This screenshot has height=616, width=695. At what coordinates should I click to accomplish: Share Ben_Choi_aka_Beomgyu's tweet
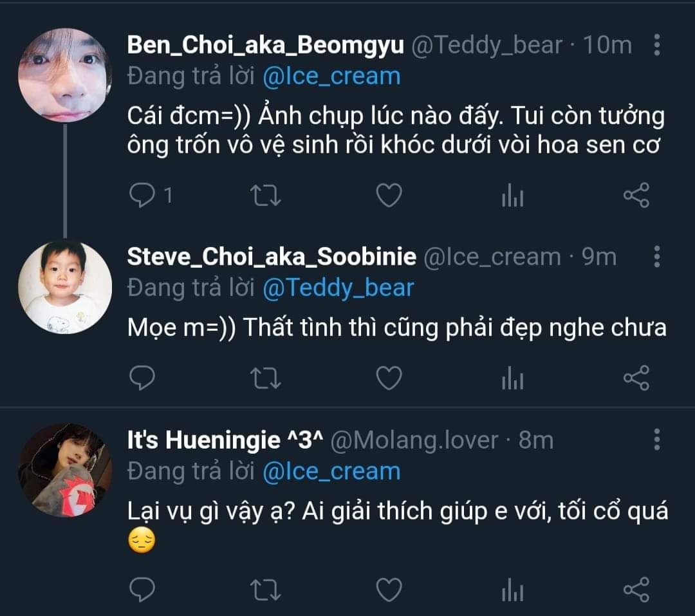click(x=636, y=195)
